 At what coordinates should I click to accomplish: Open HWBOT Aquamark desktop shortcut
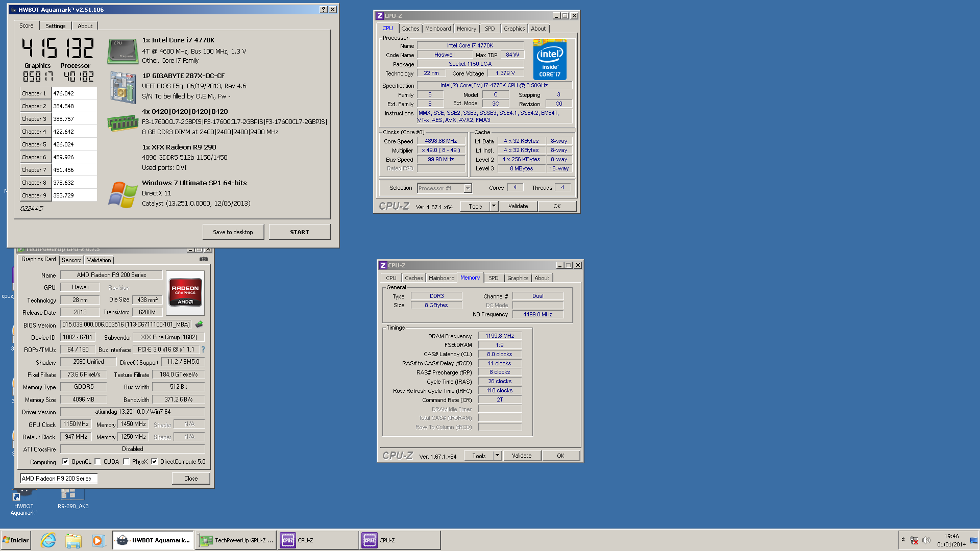click(23, 503)
